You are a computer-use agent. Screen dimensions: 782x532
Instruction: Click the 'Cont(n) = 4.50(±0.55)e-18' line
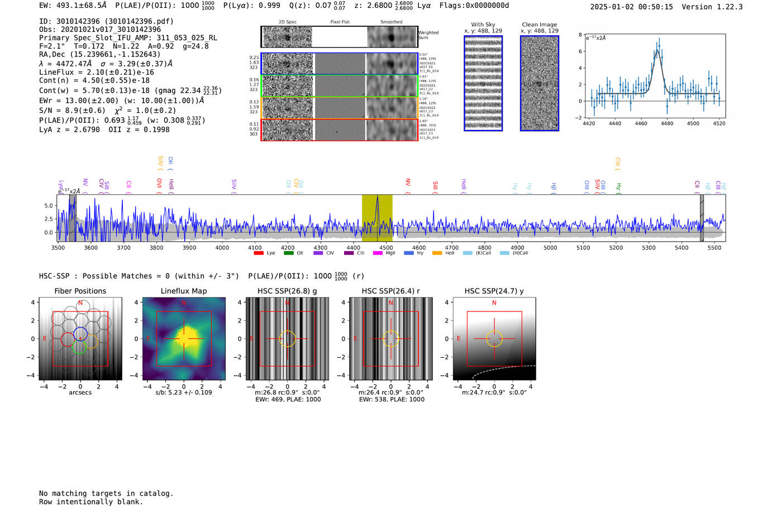point(94,80)
